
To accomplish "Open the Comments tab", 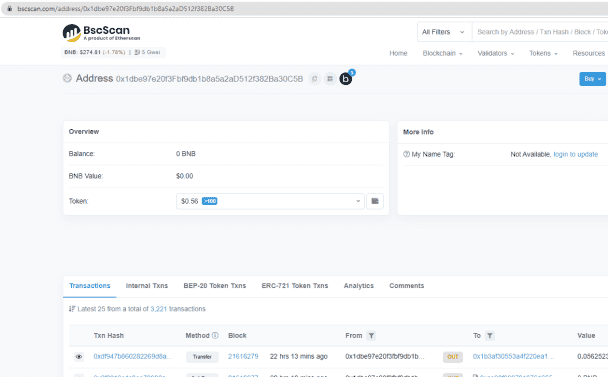I will [x=407, y=286].
